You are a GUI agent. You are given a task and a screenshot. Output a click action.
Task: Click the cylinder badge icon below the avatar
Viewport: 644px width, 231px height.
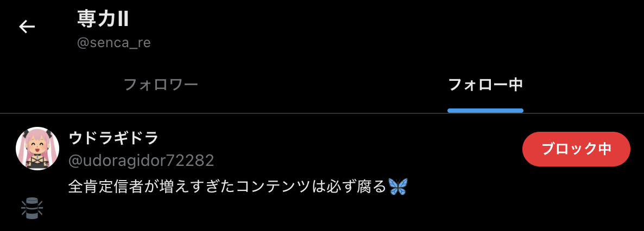[32, 208]
